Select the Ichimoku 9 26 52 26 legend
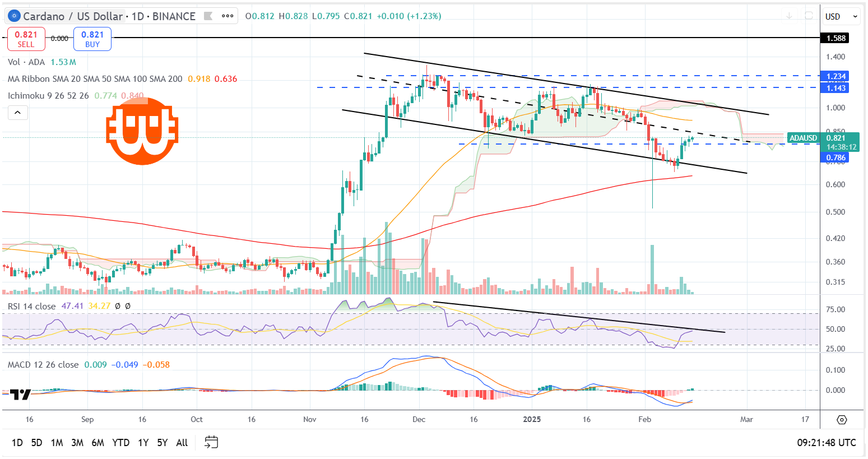The image size is (868, 459). pos(49,96)
